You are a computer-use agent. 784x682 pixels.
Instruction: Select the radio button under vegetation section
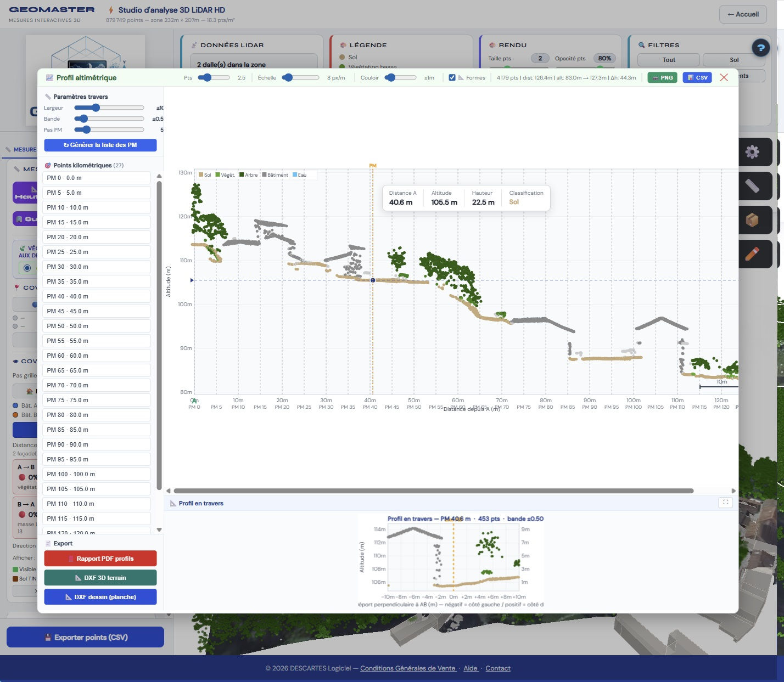point(27,268)
